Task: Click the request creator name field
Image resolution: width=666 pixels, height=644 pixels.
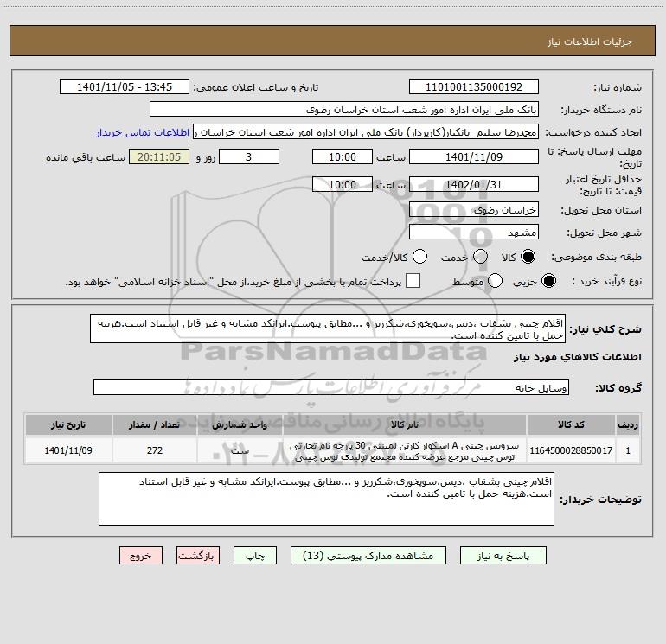Action: 366,132
